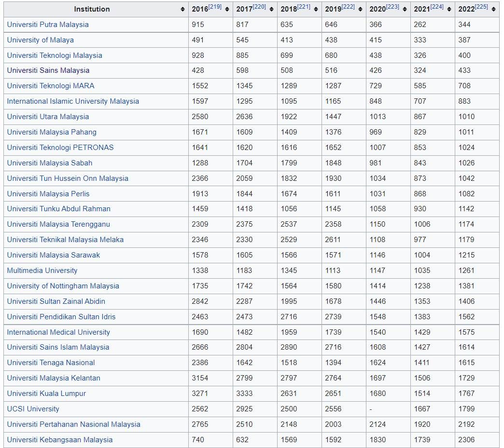This screenshot has width=504, height=448.
Task: Open citation [225] in 2022 header
Action: point(481,7)
